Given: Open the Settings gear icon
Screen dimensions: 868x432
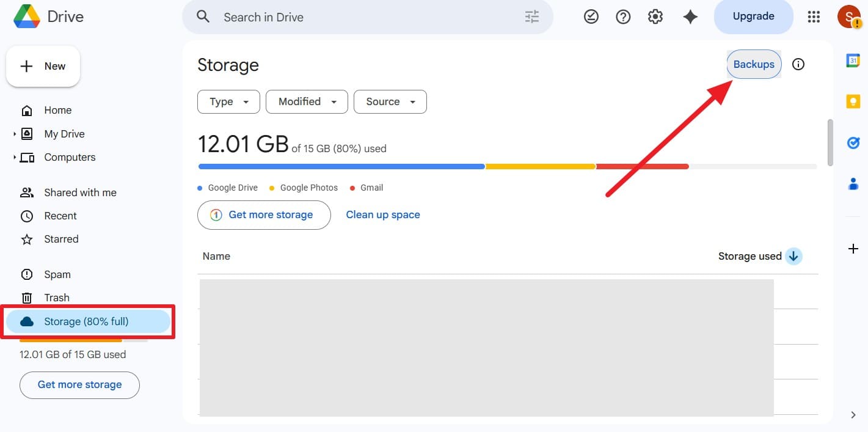Looking at the screenshot, I should coord(655,17).
